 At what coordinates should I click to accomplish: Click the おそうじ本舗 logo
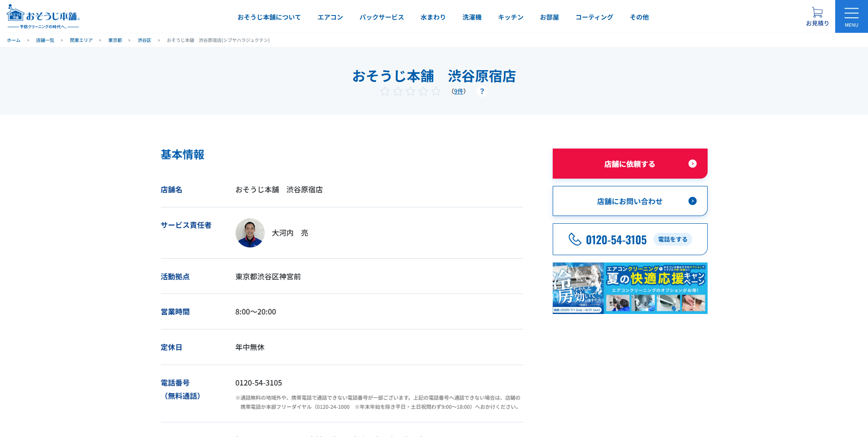coord(43,17)
